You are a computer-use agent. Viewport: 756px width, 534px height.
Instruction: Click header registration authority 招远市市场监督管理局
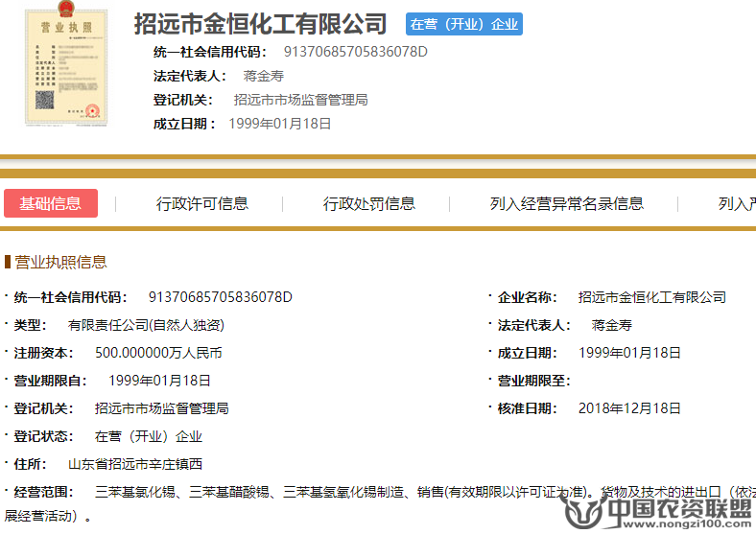point(301,100)
